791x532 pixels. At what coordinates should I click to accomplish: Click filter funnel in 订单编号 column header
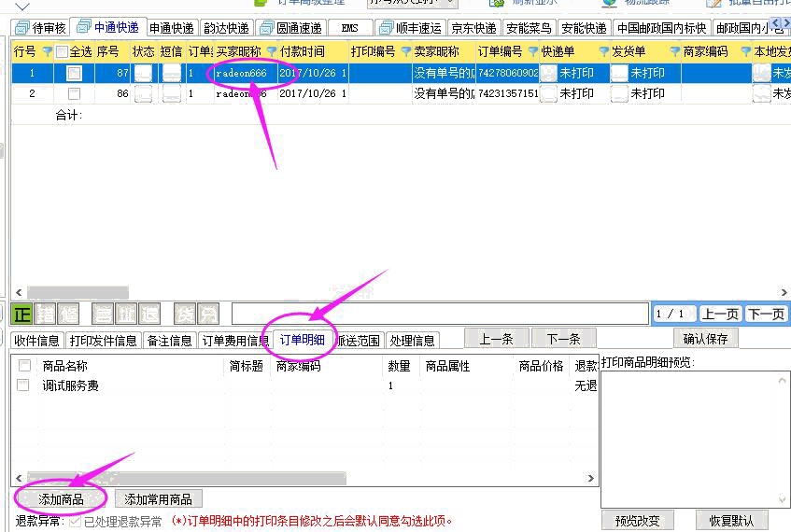click(532, 51)
